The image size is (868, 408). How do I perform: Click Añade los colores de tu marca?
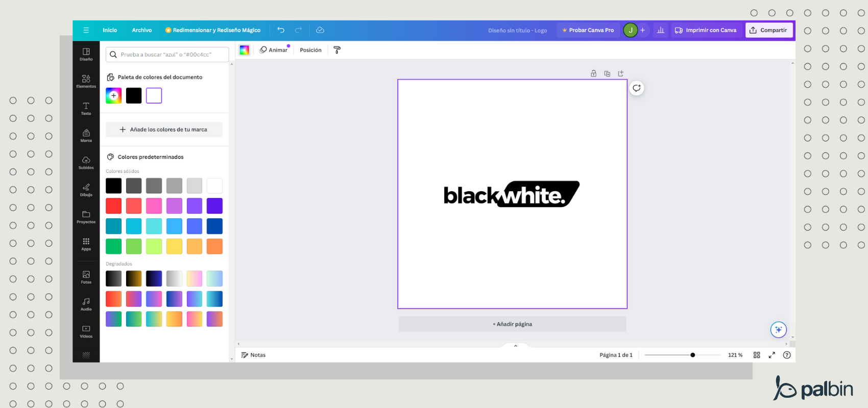(x=164, y=130)
